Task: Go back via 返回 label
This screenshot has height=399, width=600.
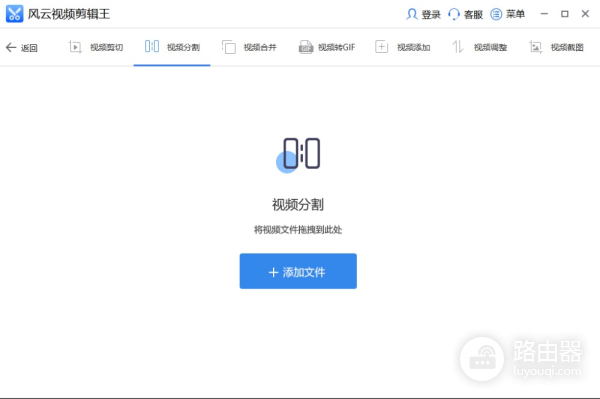Action: coord(29,48)
